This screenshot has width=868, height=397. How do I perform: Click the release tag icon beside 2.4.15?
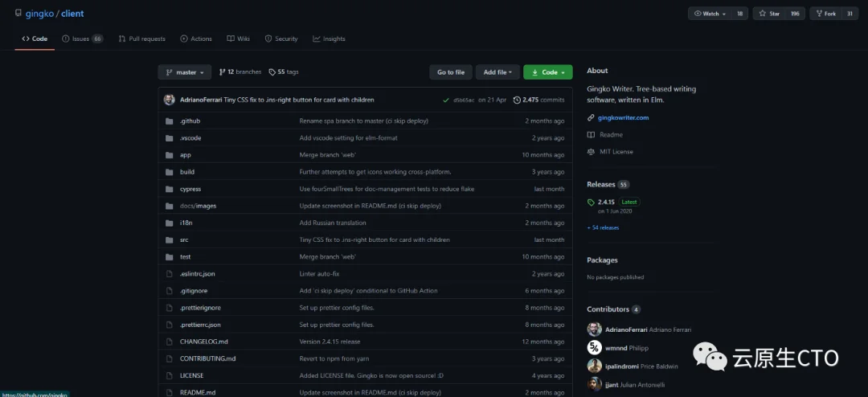(592, 202)
